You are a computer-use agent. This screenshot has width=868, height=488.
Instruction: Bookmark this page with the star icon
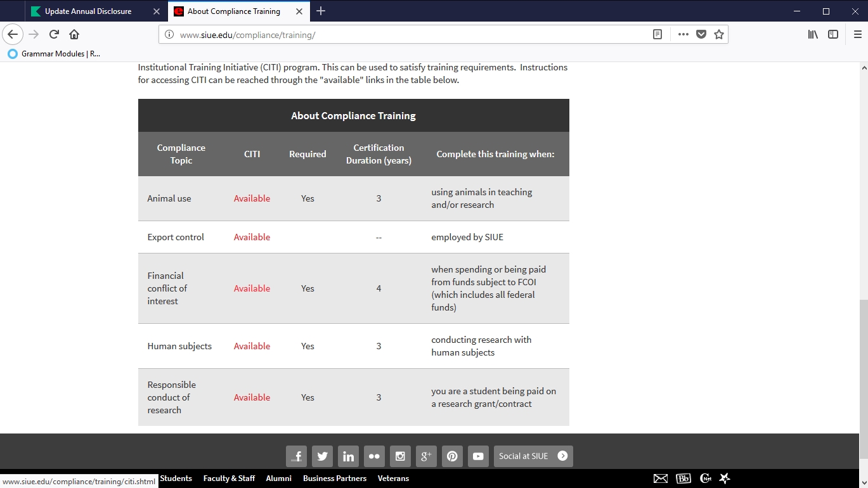coord(718,35)
